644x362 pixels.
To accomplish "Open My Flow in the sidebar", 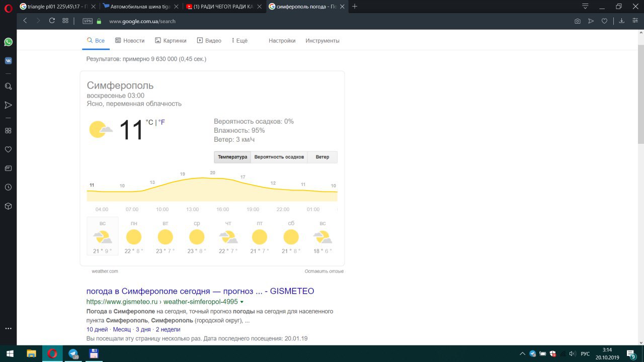I will pos(8,105).
